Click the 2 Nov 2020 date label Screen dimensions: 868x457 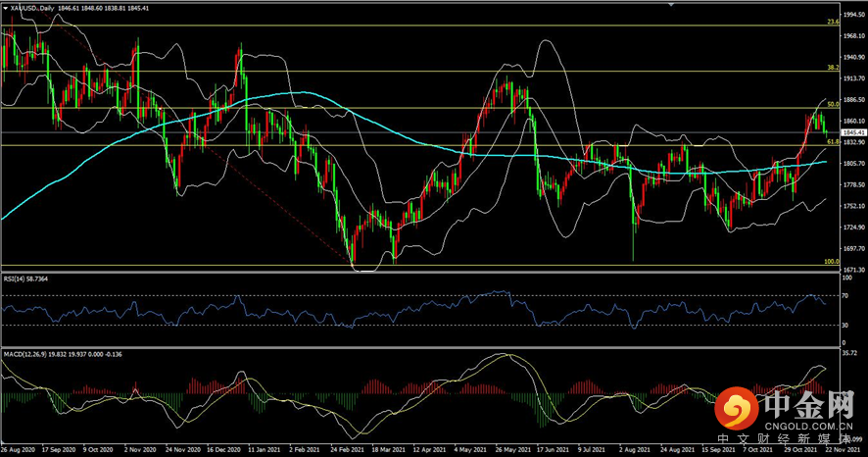(139, 450)
